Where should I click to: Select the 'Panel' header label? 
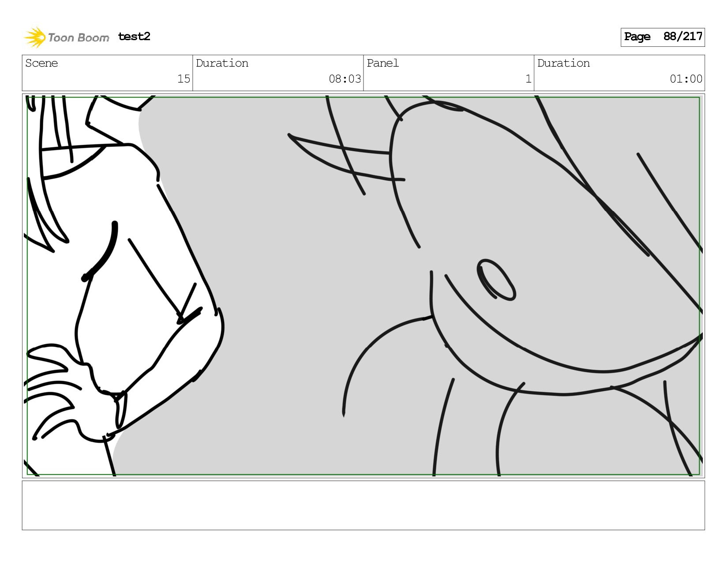pyautogui.click(x=383, y=63)
